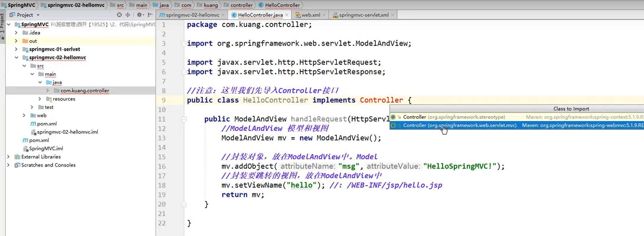Screen dimensions: 644x236
Task: Select the root-level pom.xml file
Action: (39, 140)
